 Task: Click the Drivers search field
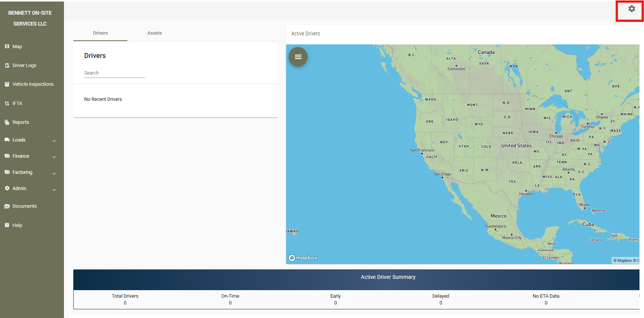tap(114, 73)
